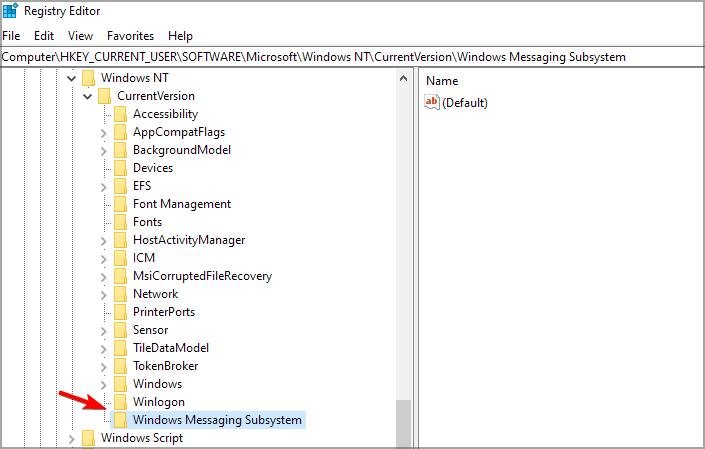This screenshot has width=705, height=449.
Task: Open the View menu
Action: tap(80, 36)
